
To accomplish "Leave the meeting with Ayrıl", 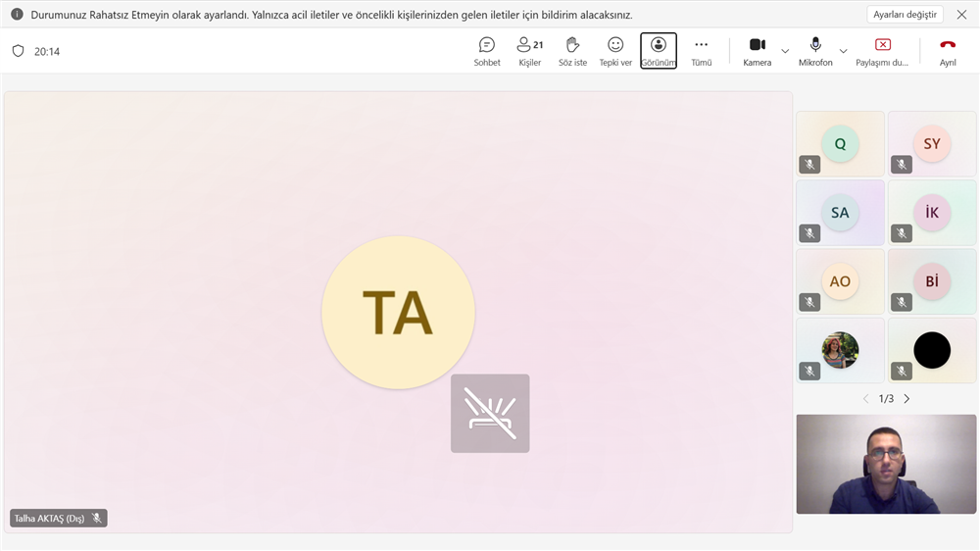I will [x=948, y=51].
